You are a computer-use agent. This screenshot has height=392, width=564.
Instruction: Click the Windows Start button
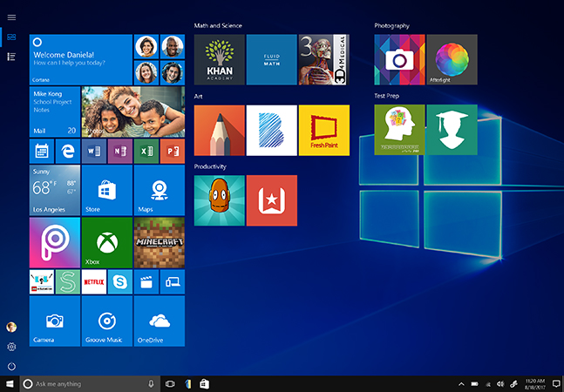[10, 384]
